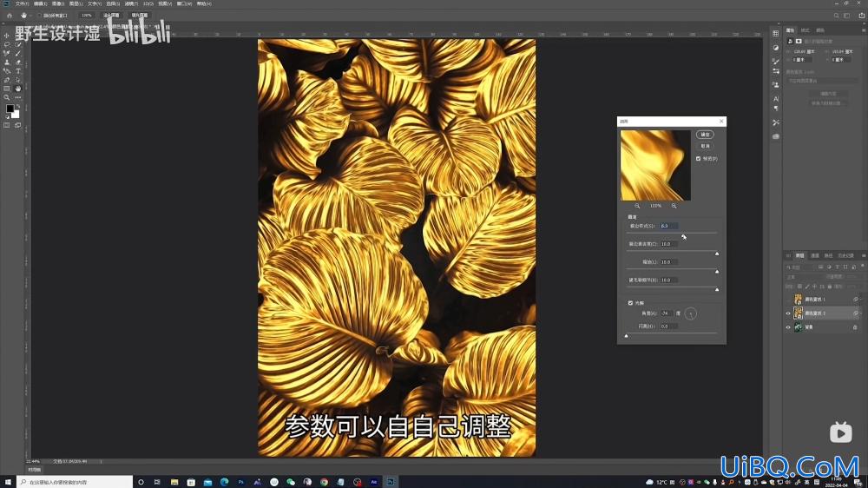The image size is (868, 488).
Task: Open the Adjustments circle icon in the panel strip
Action: coord(775,48)
